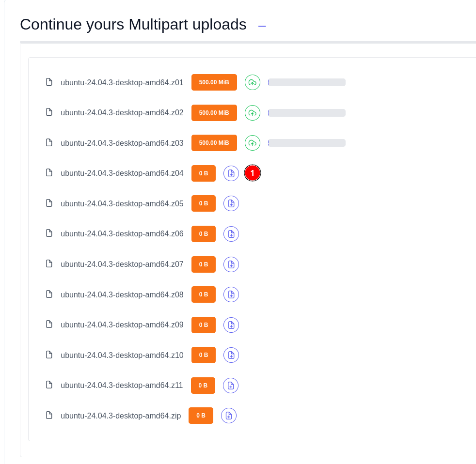
Task: Attach file for z08 part
Action: [x=231, y=294]
